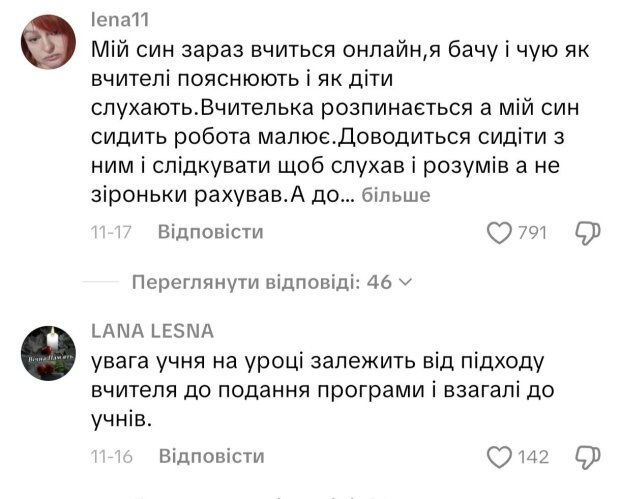Click LANA LESNA's comment text about teachers
The width and height of the screenshot is (620, 499).
[320, 390]
